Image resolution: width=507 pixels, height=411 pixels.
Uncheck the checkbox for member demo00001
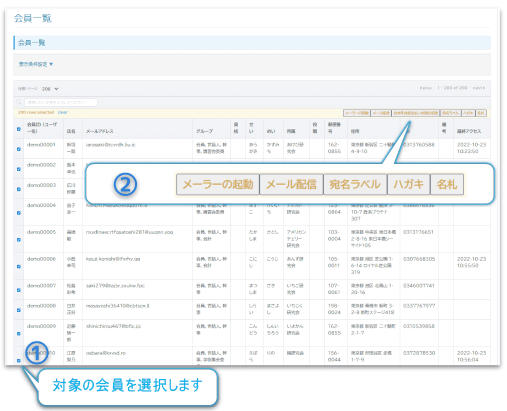pos(19,149)
